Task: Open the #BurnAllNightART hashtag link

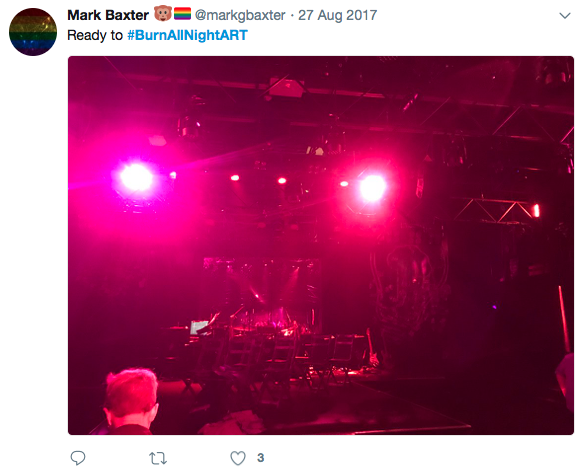Action: click(187, 35)
